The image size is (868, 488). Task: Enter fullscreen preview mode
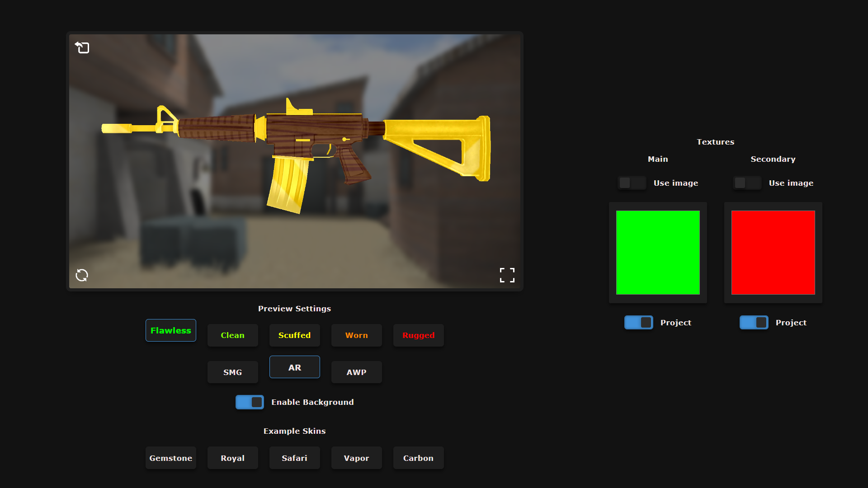(507, 275)
